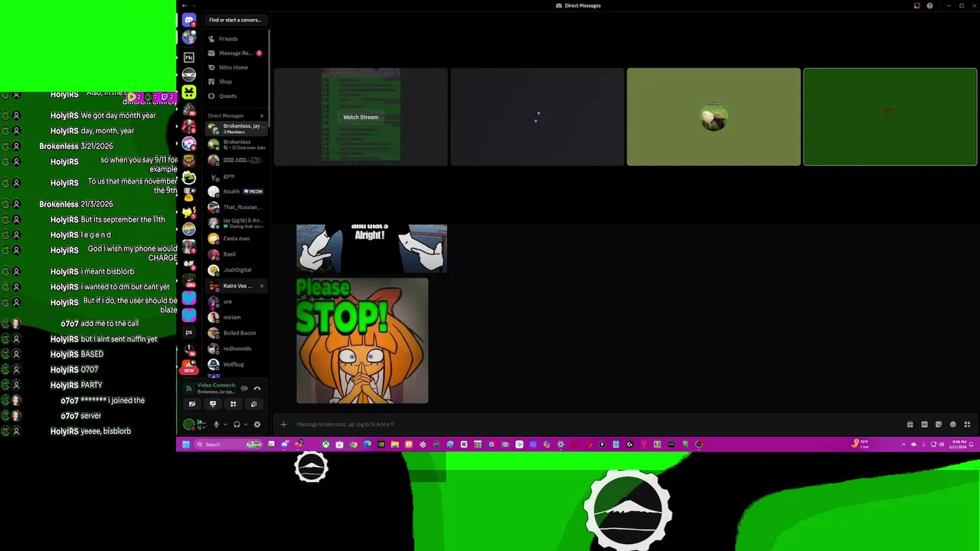Disconnect from call with hang-up icon
The height and width of the screenshot is (551, 980).
(257, 388)
